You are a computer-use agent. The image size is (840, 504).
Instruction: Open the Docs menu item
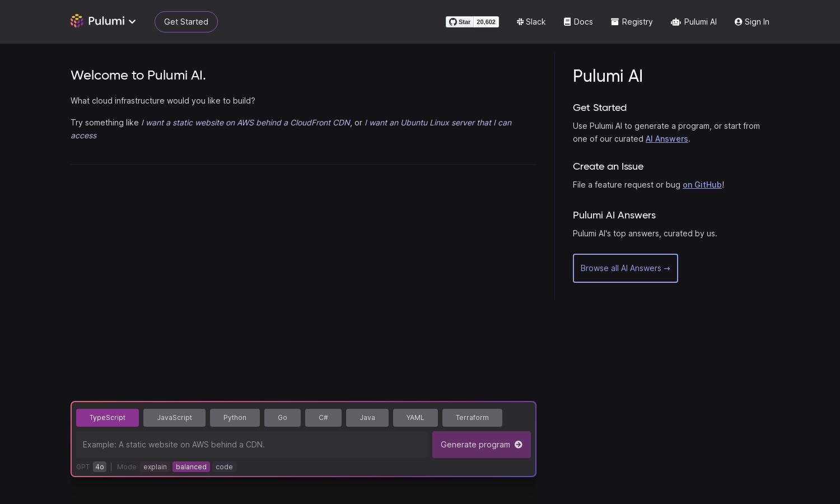pyautogui.click(x=578, y=22)
